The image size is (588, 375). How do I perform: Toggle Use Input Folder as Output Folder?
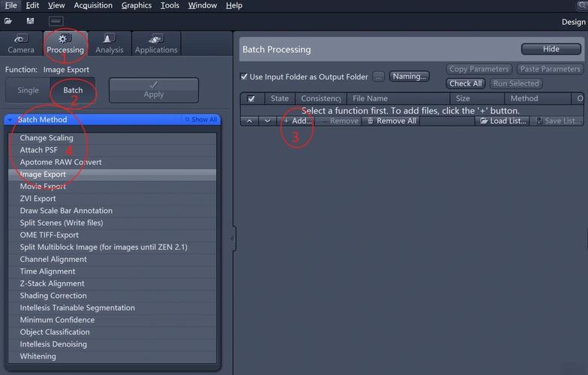point(244,76)
